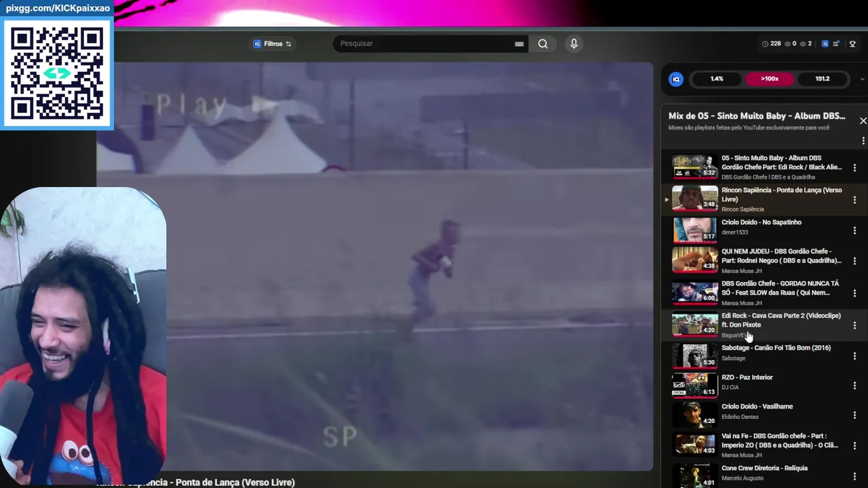The height and width of the screenshot is (488, 868).
Task: Play 05 - Sinto Muito Baby thumbnail
Action: (x=694, y=167)
